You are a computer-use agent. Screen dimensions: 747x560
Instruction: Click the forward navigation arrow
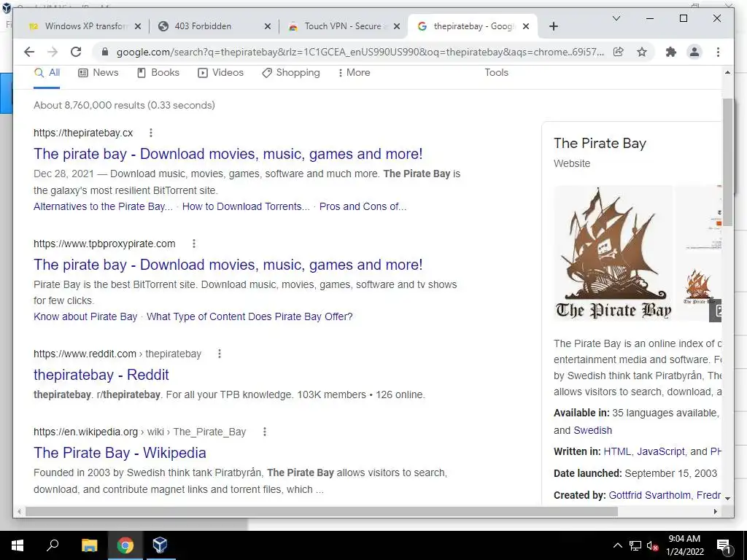click(x=53, y=52)
